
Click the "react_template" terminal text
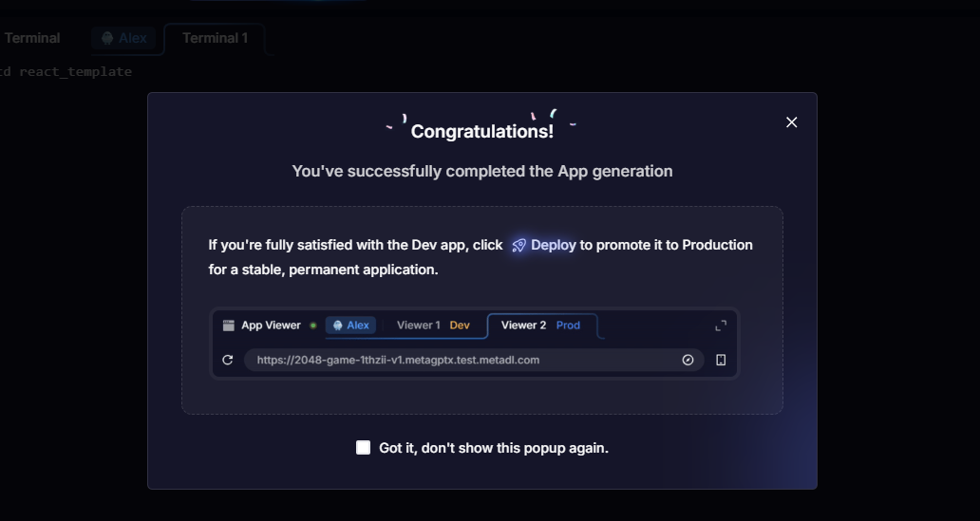coord(75,72)
